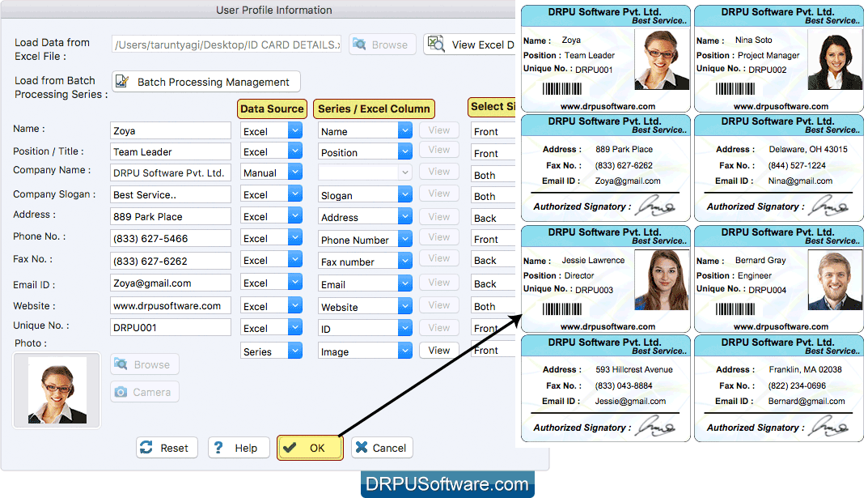Image resolution: width=868 pixels, height=498 pixels.
Task: Click the Back side value in Address row
Action: pyautogui.click(x=493, y=218)
